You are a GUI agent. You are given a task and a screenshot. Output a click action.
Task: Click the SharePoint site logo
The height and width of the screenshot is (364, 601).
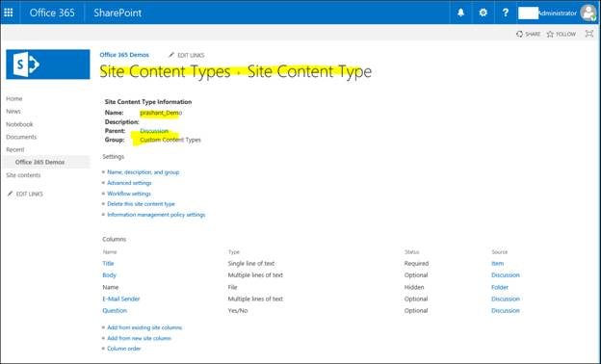[x=48, y=65]
